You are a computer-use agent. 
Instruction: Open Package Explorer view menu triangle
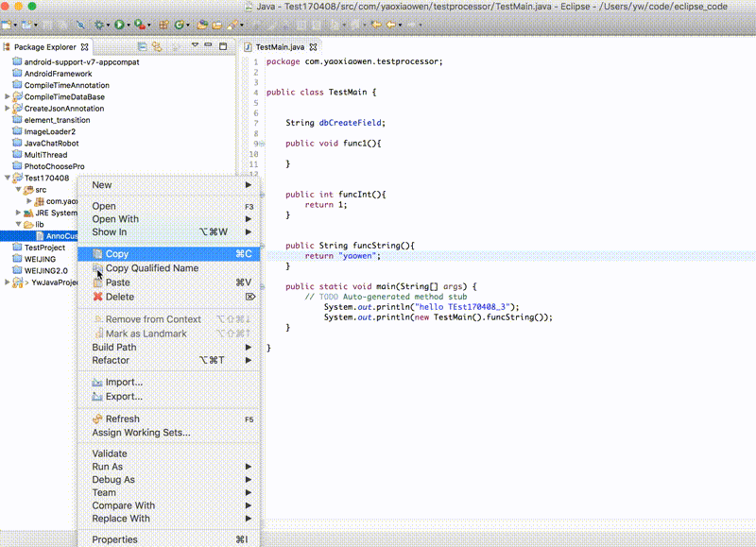195,45
